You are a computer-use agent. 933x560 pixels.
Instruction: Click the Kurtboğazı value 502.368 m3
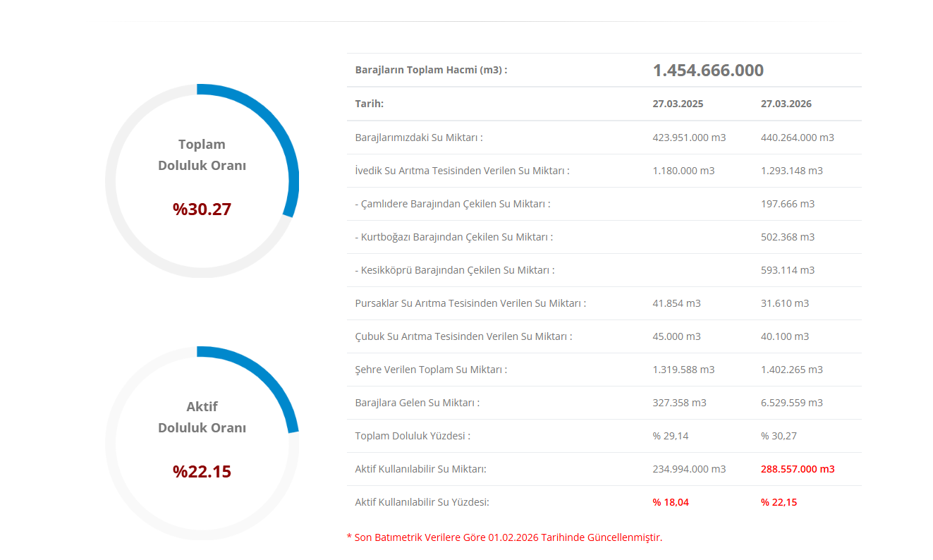pyautogui.click(x=787, y=237)
